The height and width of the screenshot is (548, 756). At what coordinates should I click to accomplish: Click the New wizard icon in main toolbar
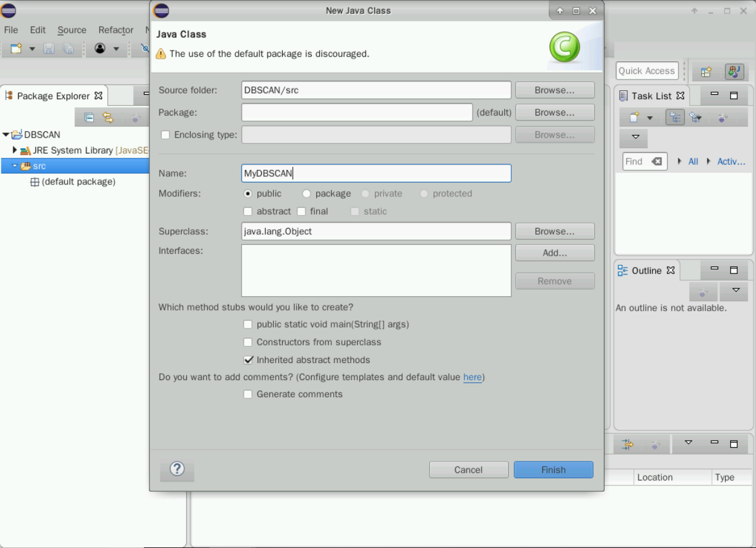tap(16, 49)
